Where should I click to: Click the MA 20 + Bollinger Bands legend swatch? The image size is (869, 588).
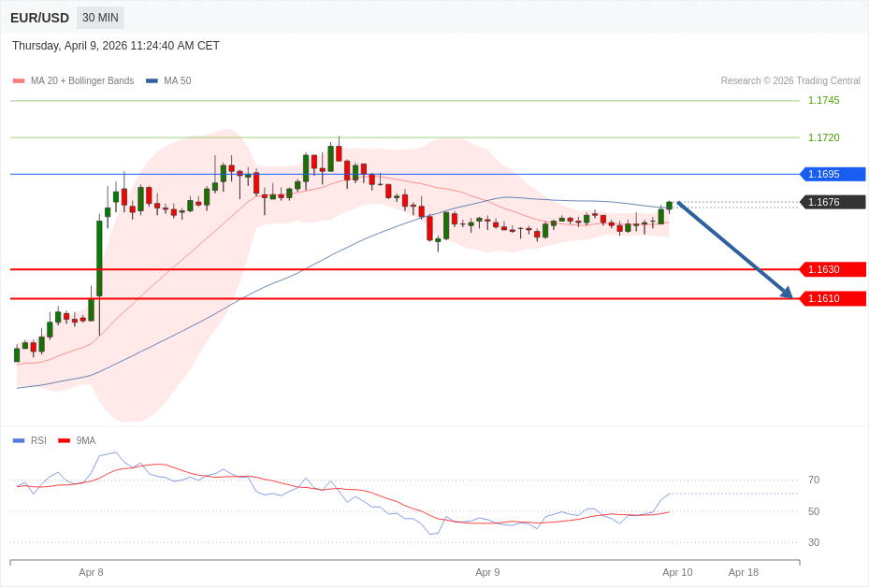(19, 81)
